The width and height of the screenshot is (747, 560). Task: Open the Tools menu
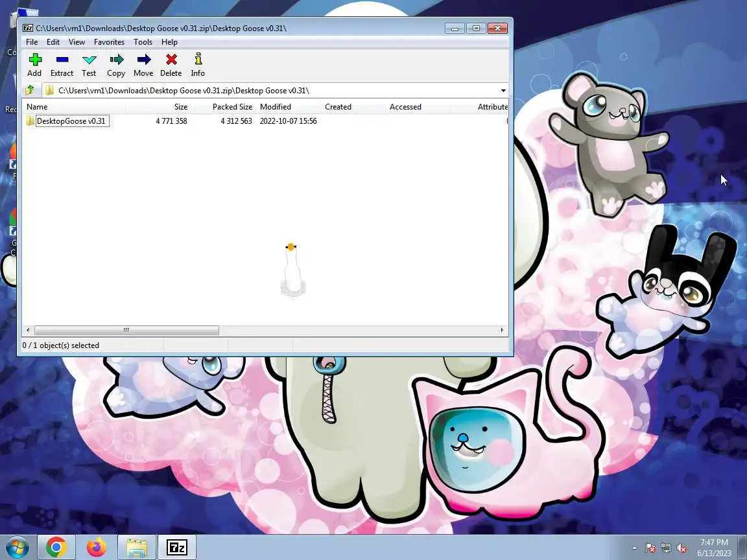pos(143,42)
